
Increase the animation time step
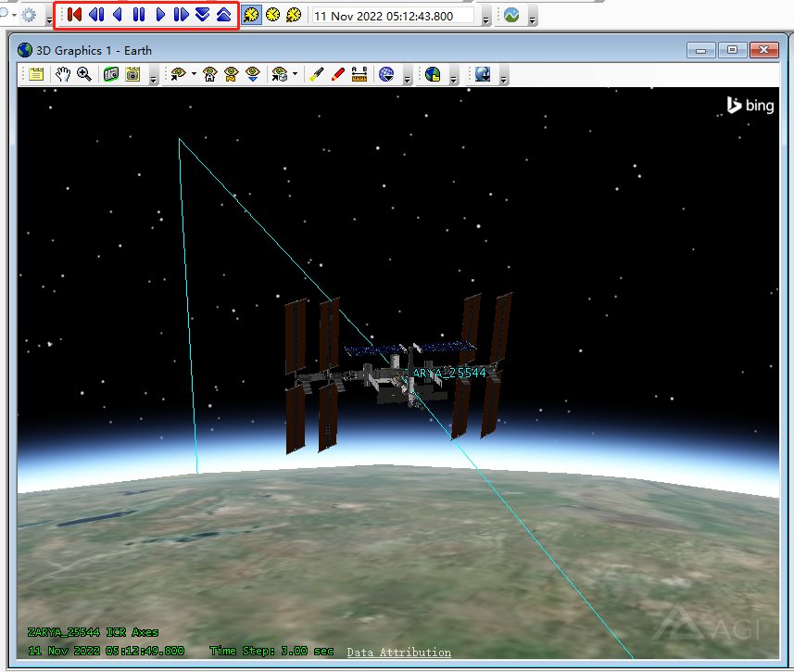[223, 15]
